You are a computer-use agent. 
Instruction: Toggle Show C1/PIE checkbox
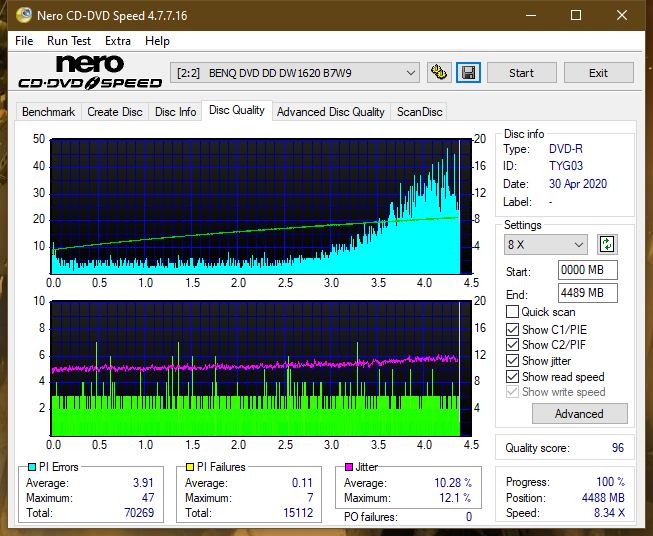(512, 329)
